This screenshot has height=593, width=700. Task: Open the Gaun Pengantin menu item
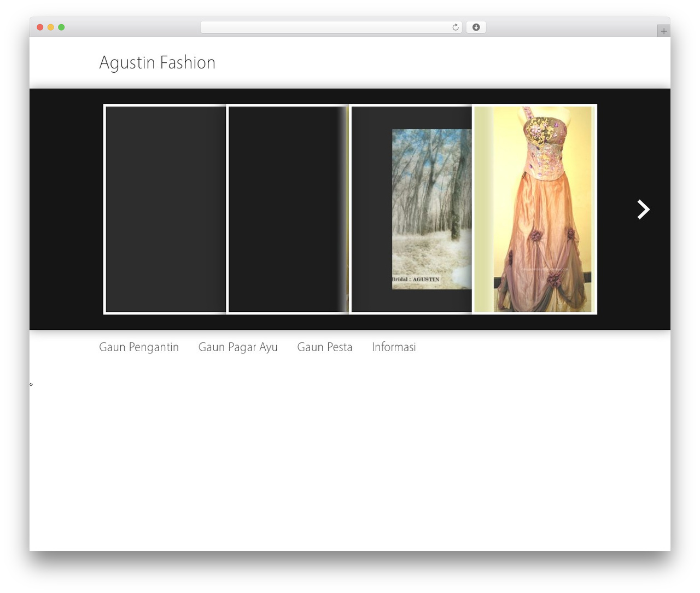tap(139, 347)
